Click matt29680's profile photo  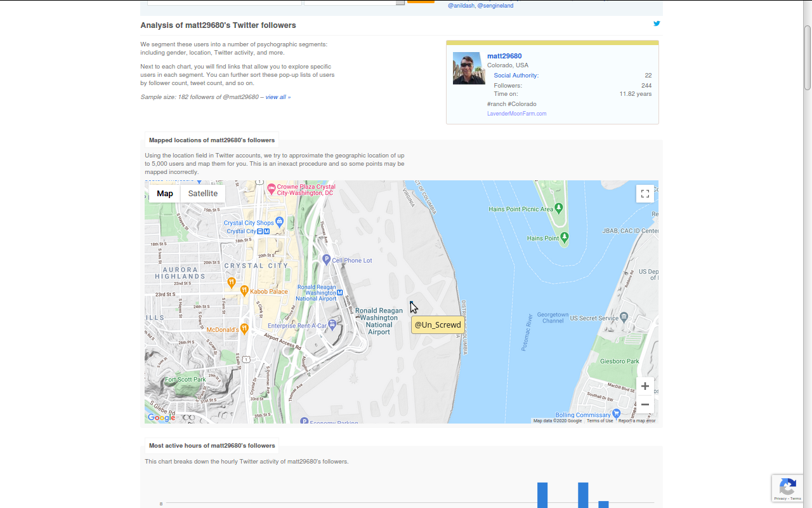469,68
